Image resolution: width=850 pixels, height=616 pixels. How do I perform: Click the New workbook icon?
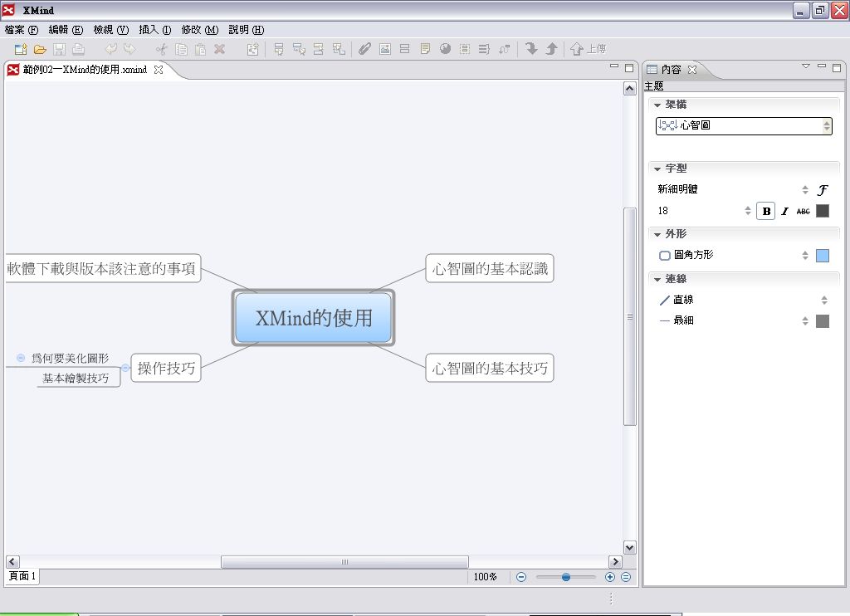click(x=21, y=49)
